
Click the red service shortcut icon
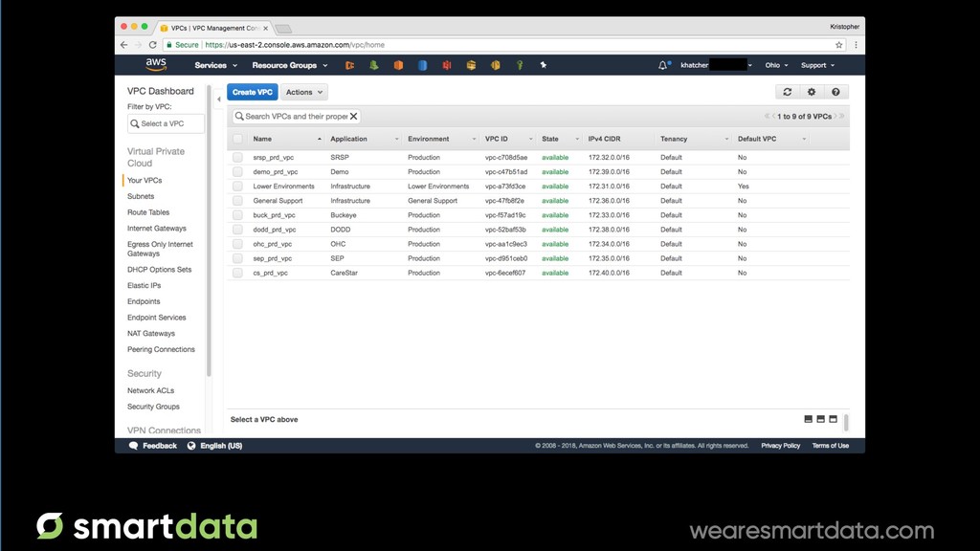point(447,65)
